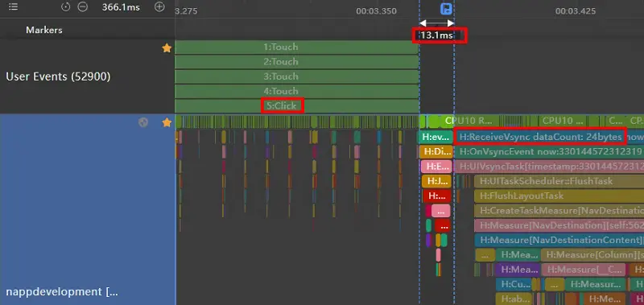Image resolution: width=644 pixels, height=305 pixels.
Task: Select the H:ev... teal slice
Action: [435, 137]
